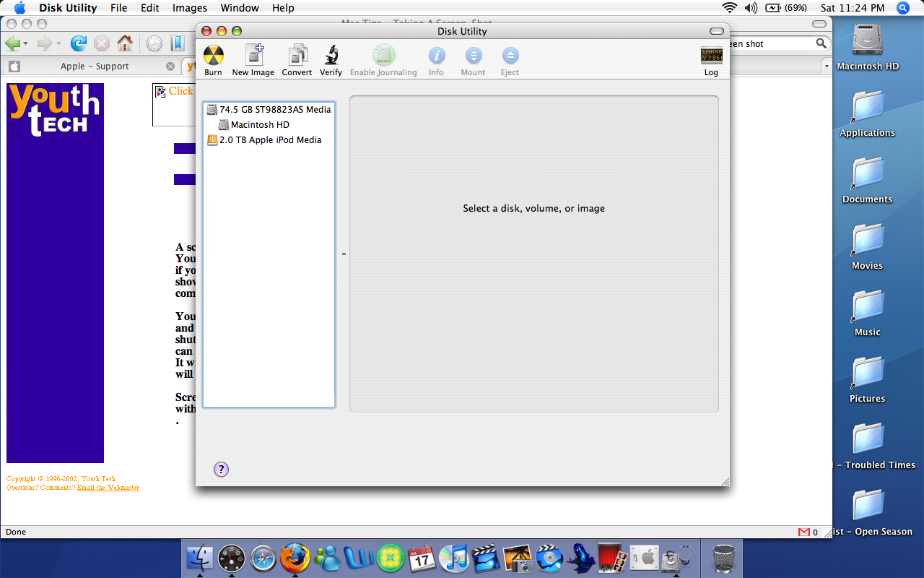This screenshot has height=578, width=924.
Task: Open the Documents folder on the desktop
Action: coord(868,173)
